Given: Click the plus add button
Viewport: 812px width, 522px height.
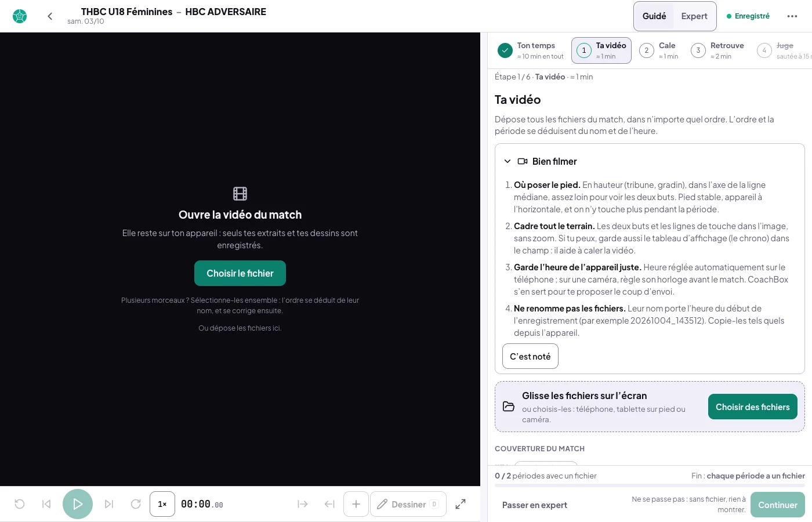Looking at the screenshot, I should tap(356, 504).
